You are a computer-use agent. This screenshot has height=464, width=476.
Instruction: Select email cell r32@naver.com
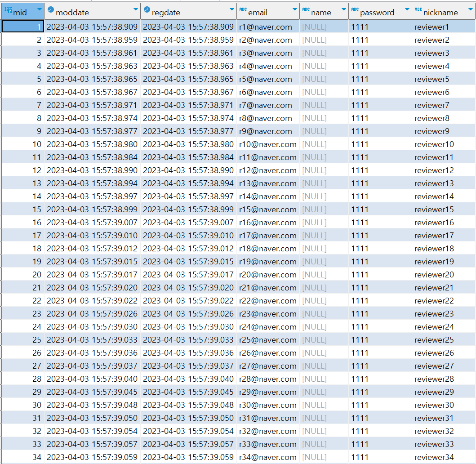pyautogui.click(x=268, y=432)
